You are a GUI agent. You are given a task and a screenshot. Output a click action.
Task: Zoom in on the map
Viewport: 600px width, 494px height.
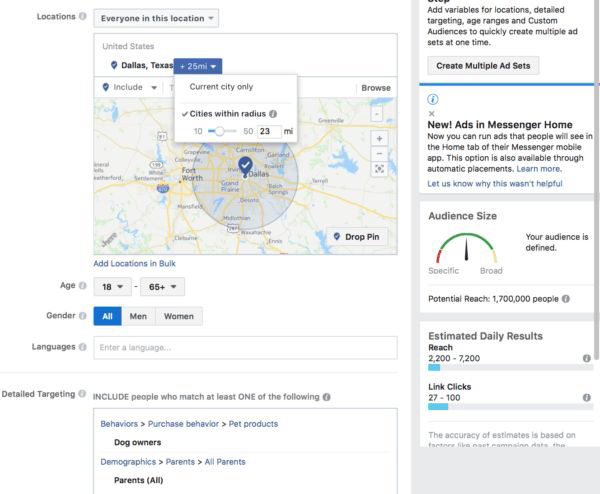[379, 138]
